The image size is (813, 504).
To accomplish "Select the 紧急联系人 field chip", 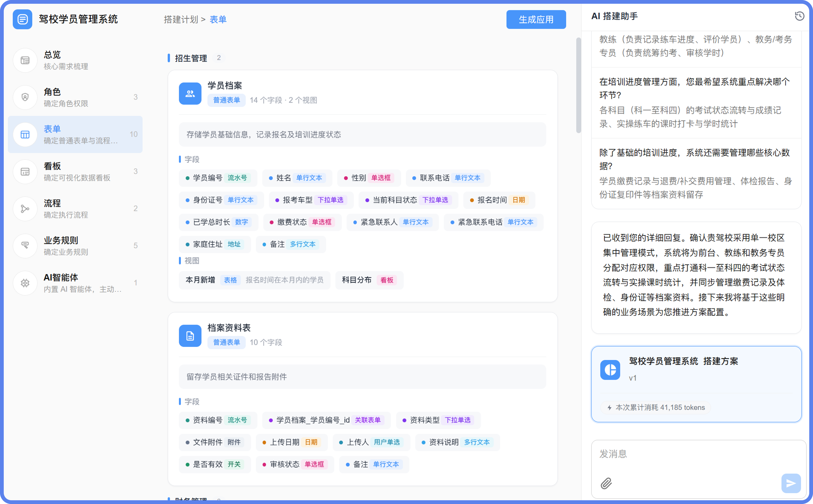I will pyautogui.click(x=393, y=222).
